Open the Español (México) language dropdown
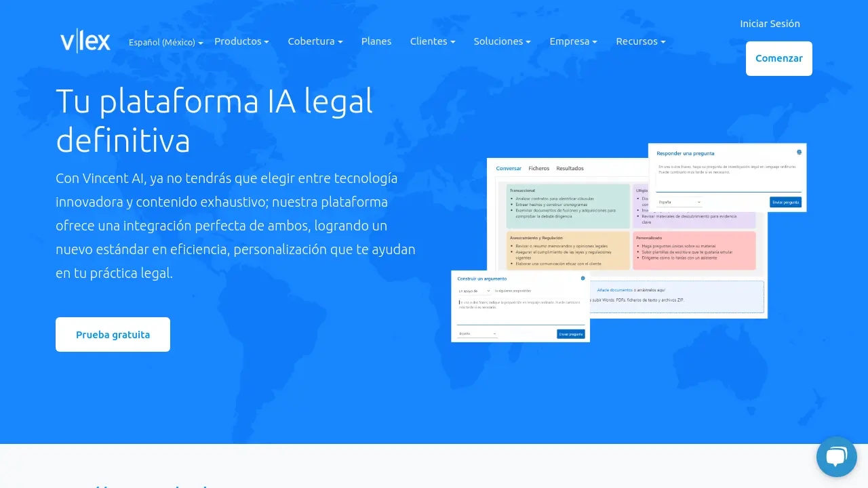868x488 pixels. coord(166,42)
